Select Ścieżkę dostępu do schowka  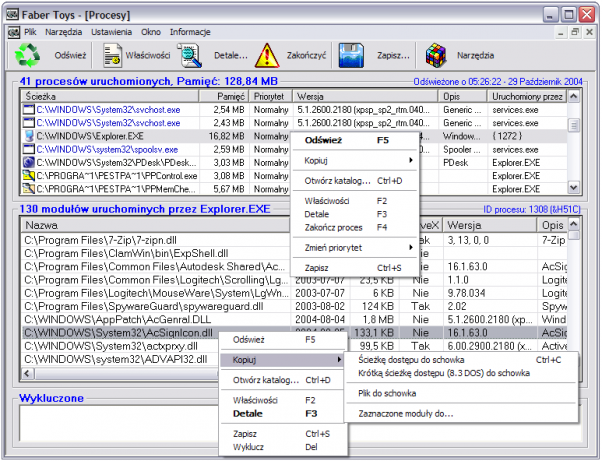[461, 360]
